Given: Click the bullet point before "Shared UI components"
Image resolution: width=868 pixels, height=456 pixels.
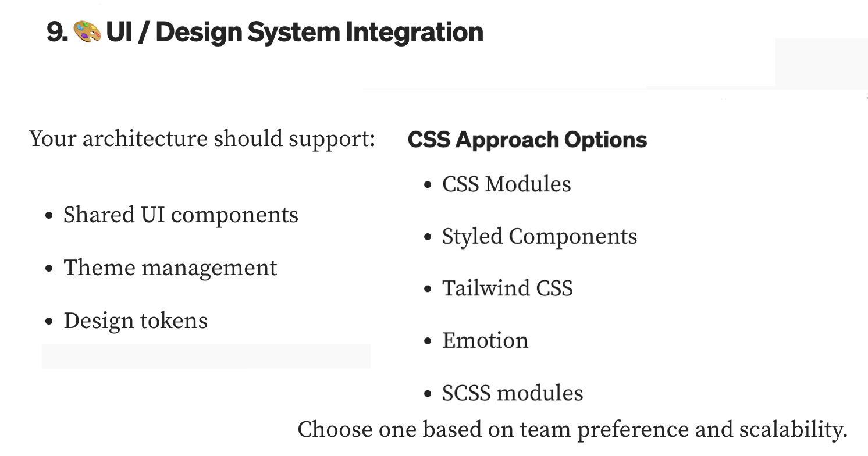Looking at the screenshot, I should pyautogui.click(x=49, y=216).
